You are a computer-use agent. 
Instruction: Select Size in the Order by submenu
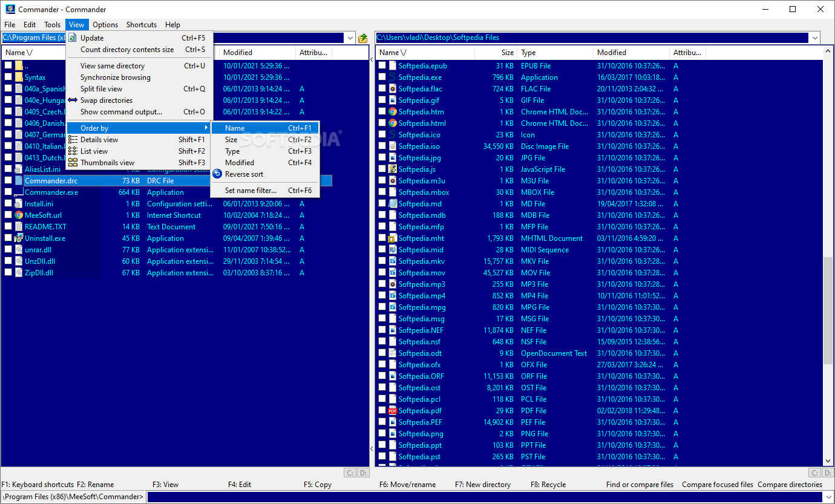(231, 140)
